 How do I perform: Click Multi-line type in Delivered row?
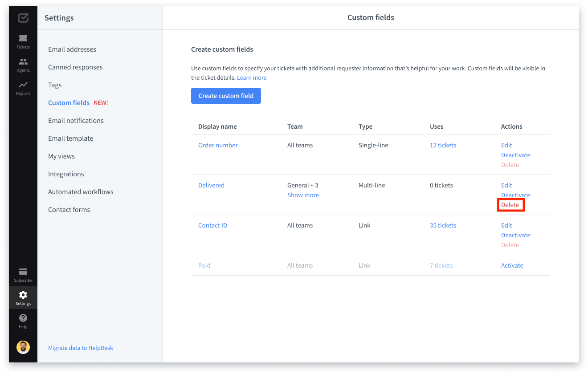tap(372, 185)
